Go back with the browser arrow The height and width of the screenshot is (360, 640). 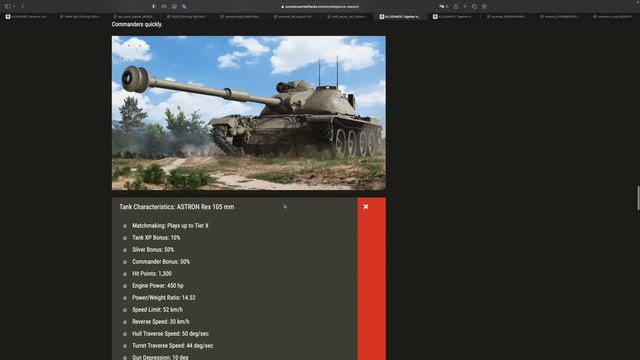point(22,7)
